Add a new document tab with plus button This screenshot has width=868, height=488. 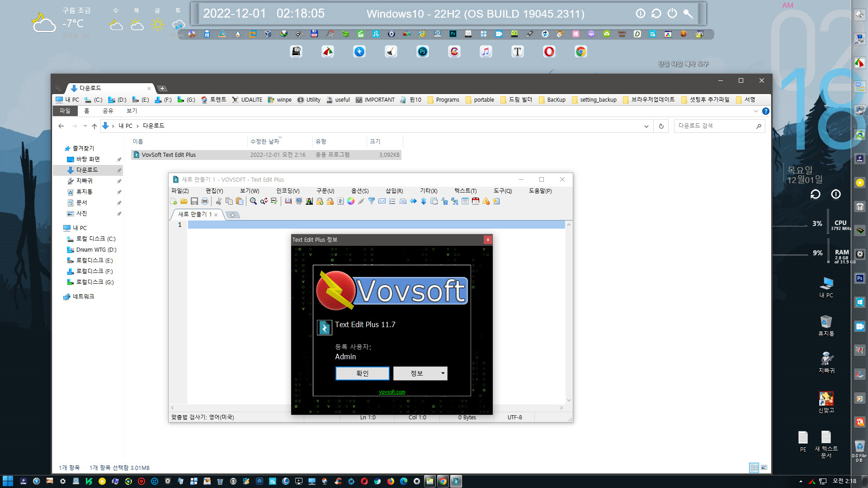click(232, 215)
